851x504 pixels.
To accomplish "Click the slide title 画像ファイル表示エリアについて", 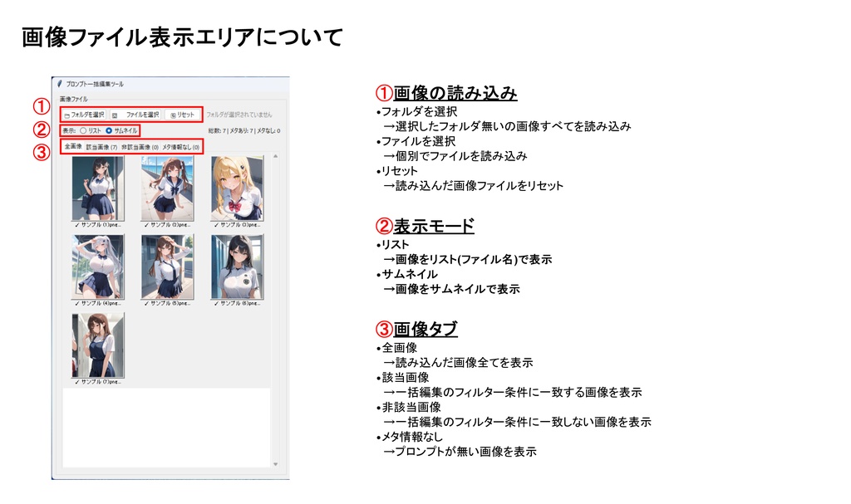I will point(182,37).
